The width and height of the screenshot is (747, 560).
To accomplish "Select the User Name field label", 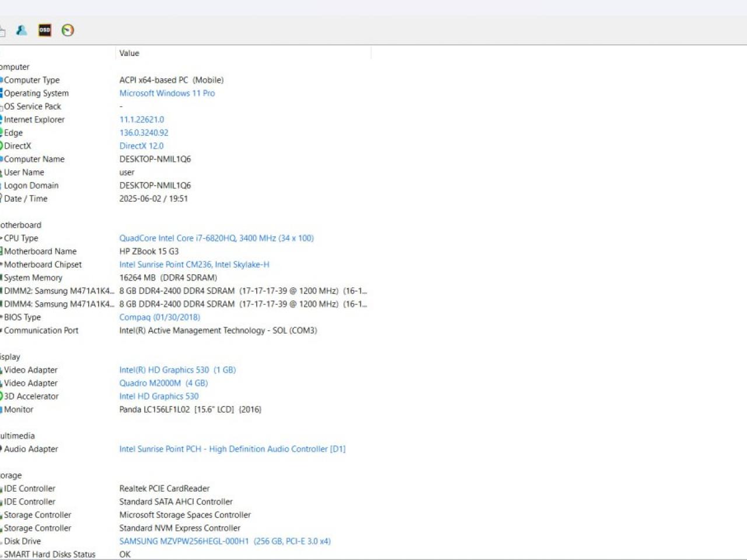I will click(24, 172).
